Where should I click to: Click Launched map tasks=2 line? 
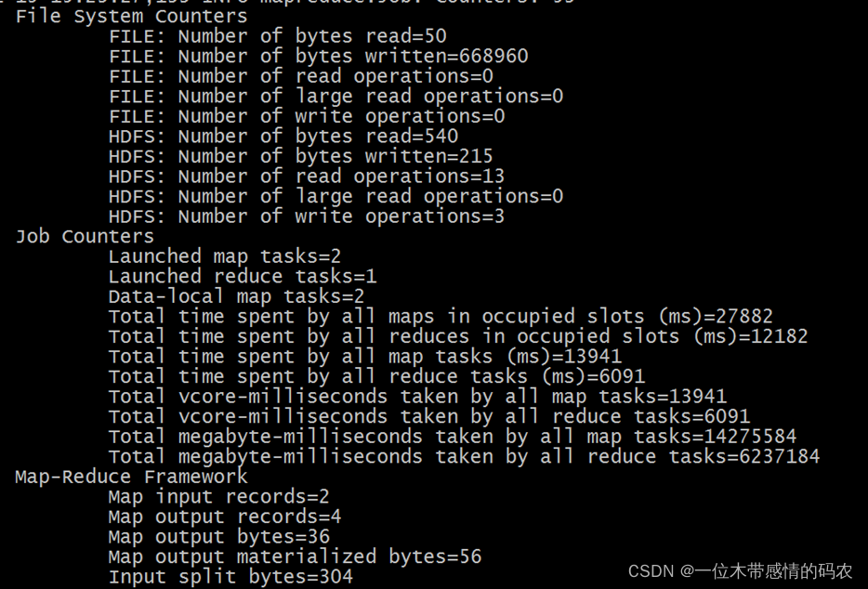click(x=225, y=256)
